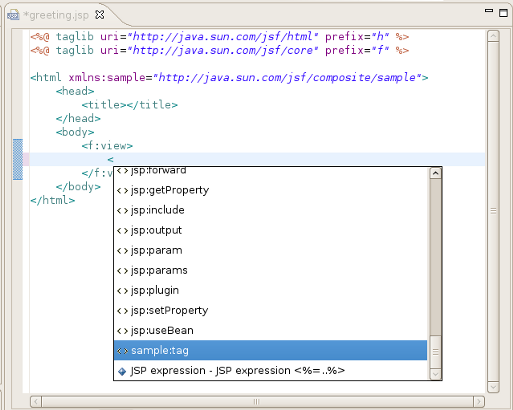Screen dimensions: 513x410
Task: Click the tag icon beside jsp:plugin
Action: 122,291
